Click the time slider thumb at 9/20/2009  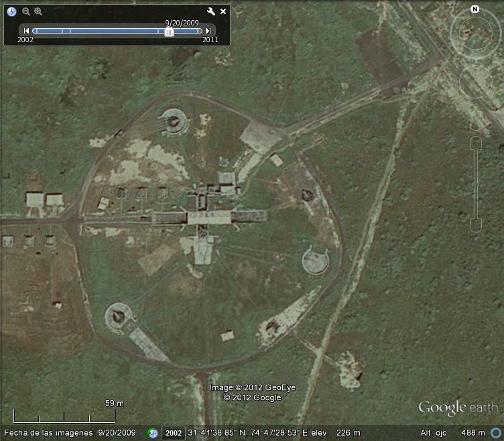[169, 31]
